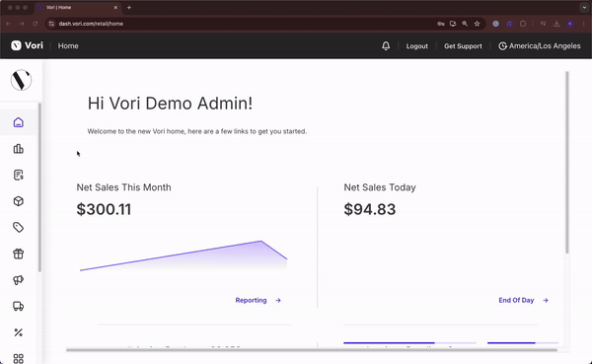Screen dimensions: 592x364
Task: Click the arrow next to Reporting
Action: click(278, 300)
